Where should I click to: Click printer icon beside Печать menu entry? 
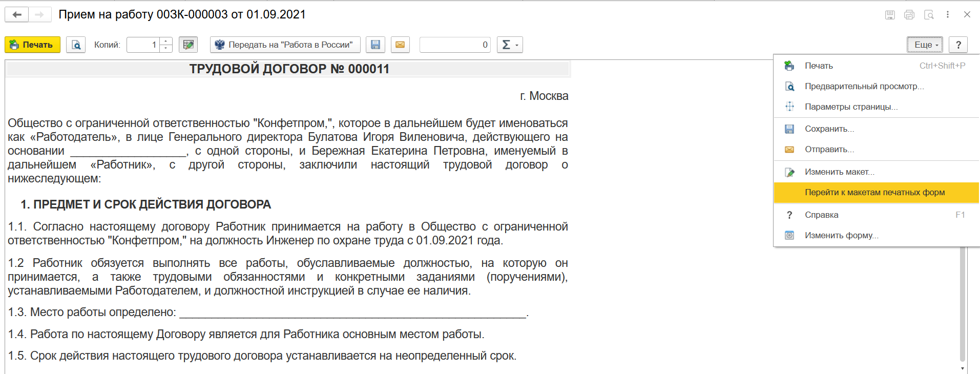789,66
